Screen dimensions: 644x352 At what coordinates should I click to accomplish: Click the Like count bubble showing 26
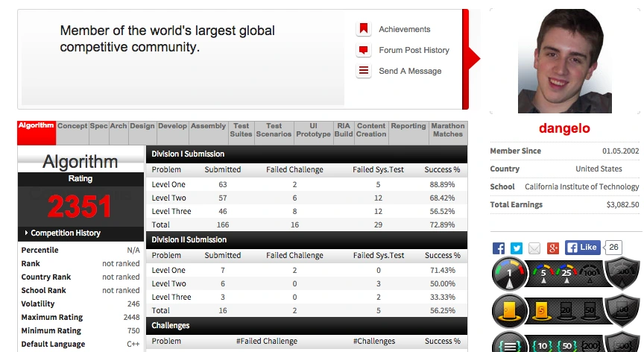click(613, 248)
